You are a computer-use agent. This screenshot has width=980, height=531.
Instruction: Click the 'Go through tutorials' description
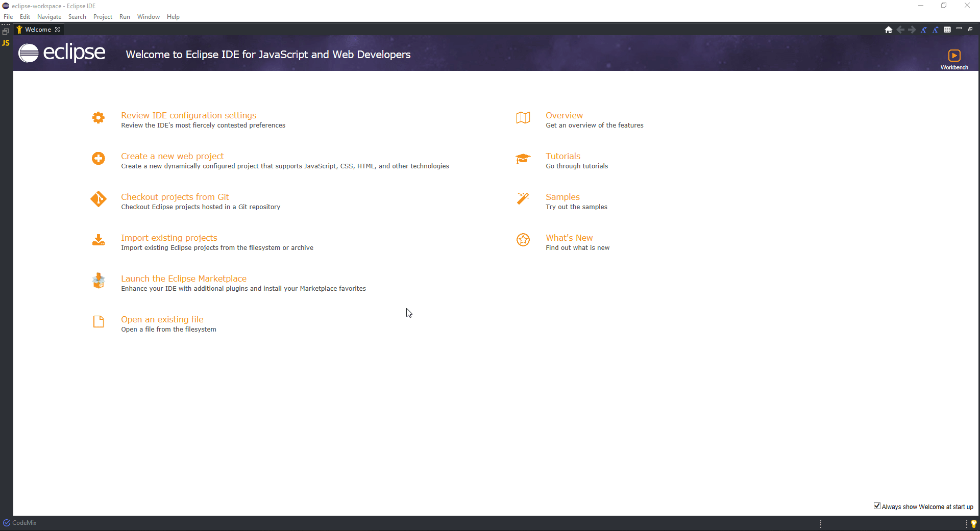click(x=577, y=166)
